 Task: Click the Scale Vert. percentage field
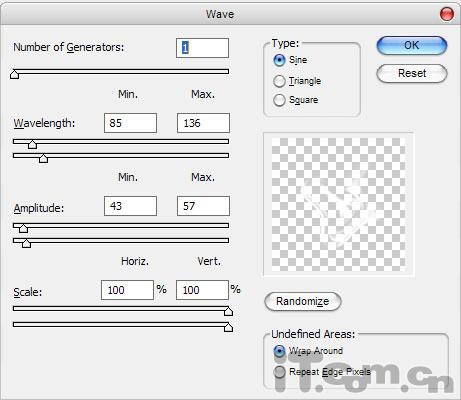202,290
